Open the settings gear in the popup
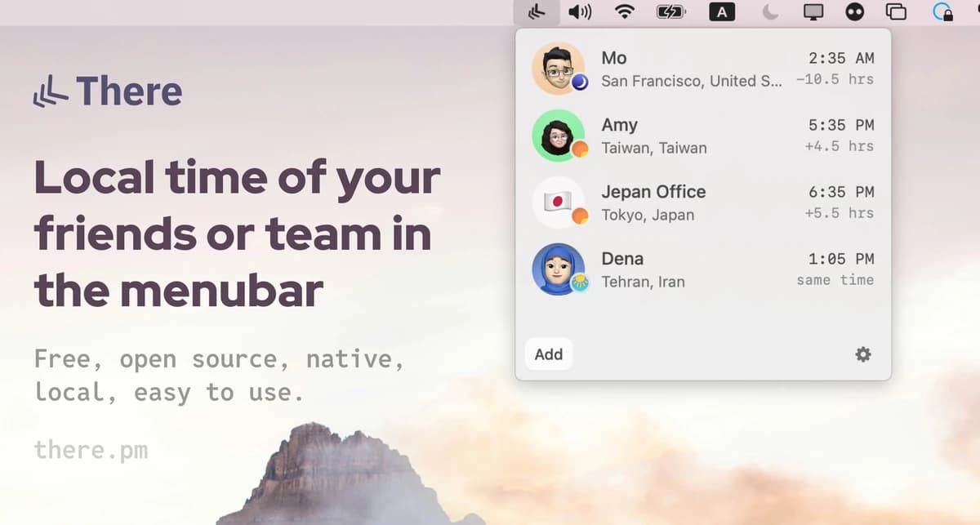This screenshot has width=980, height=525. pyautogui.click(x=862, y=354)
